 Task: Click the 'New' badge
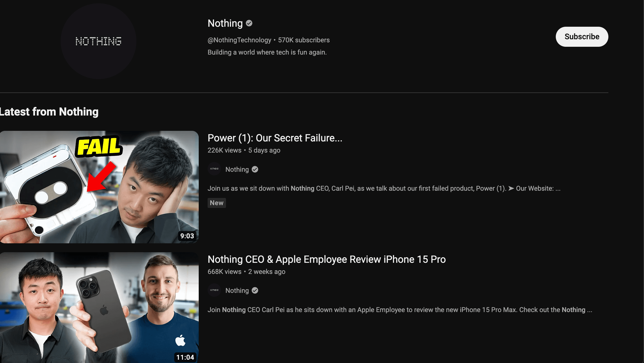[217, 203]
